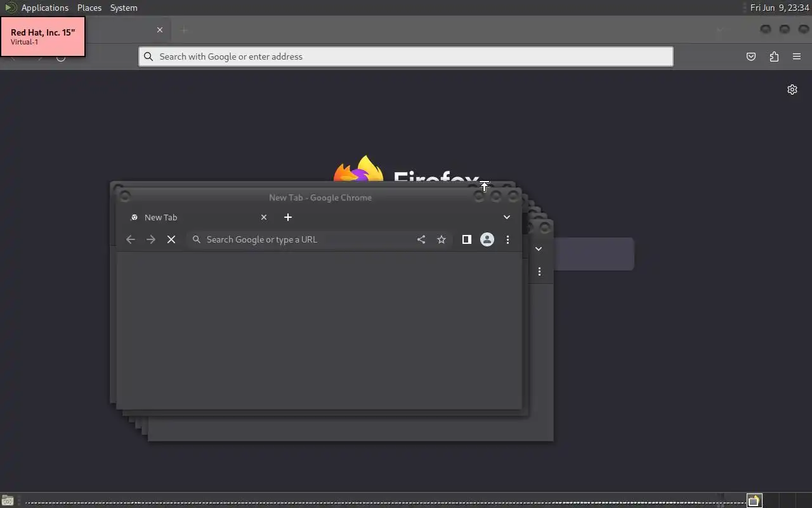Select the New Tab tab in Chrome
Screen dimensions: 812x508
click(198, 217)
